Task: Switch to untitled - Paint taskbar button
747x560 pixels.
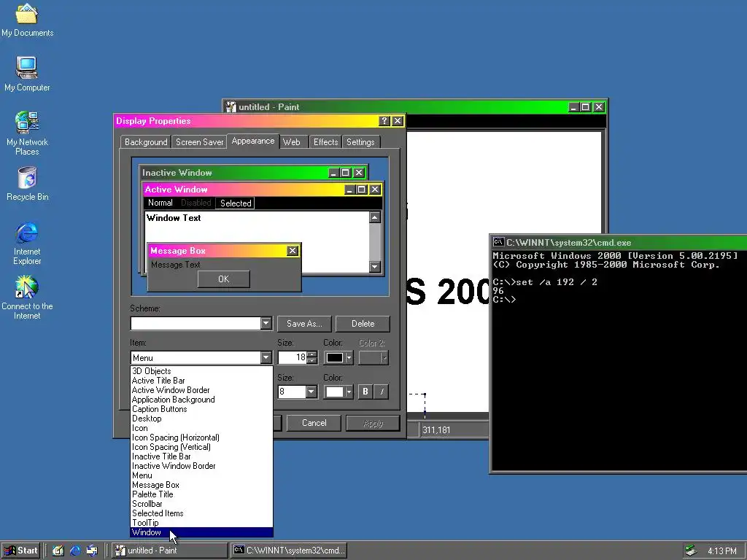Action: [x=169, y=551]
